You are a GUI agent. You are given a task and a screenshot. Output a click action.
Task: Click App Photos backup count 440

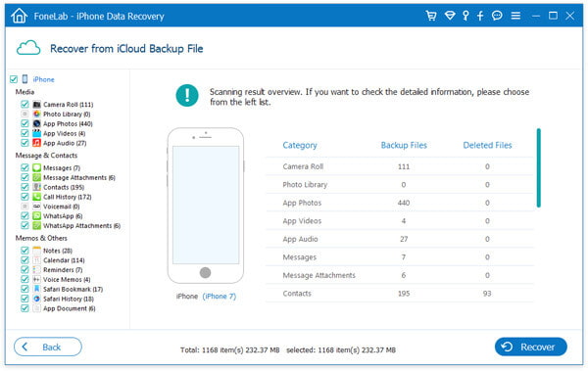coord(404,203)
